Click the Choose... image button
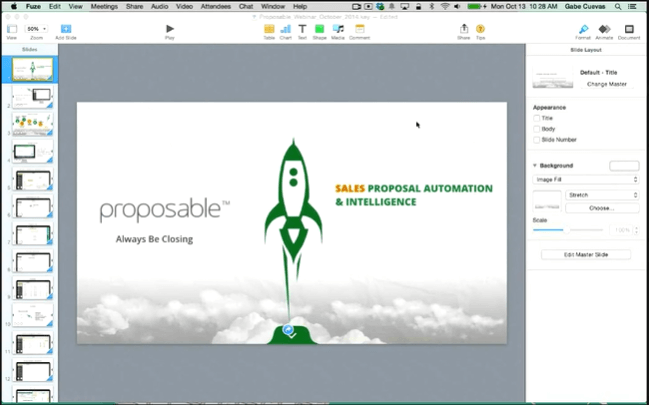 [602, 208]
